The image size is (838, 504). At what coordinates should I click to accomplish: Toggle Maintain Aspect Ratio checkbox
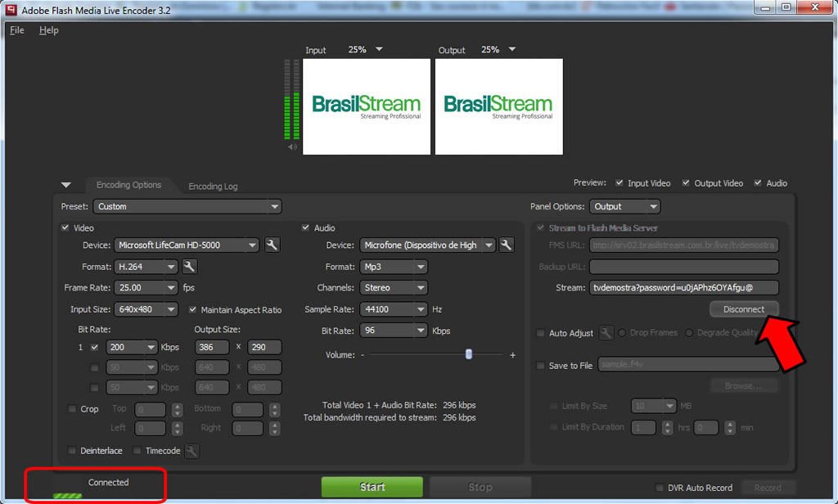tap(193, 309)
